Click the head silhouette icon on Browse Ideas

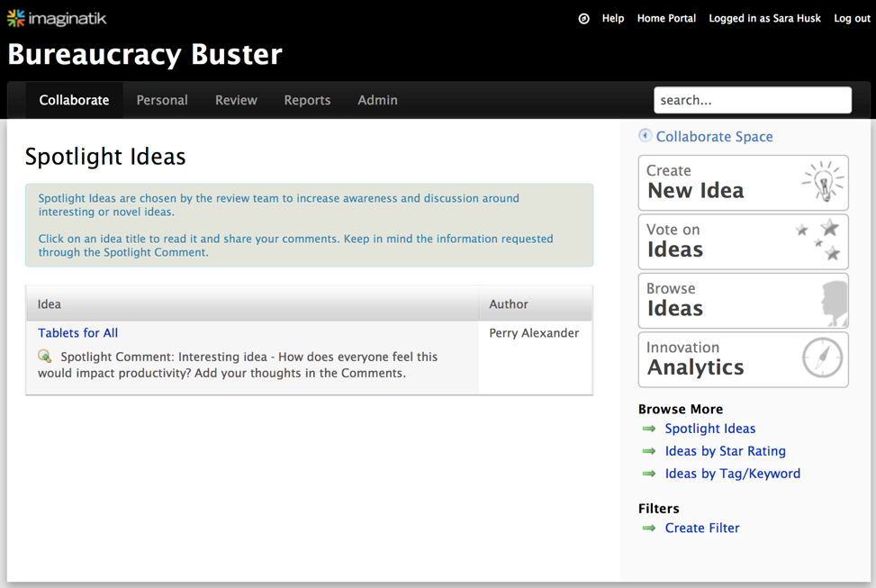pyautogui.click(x=834, y=302)
